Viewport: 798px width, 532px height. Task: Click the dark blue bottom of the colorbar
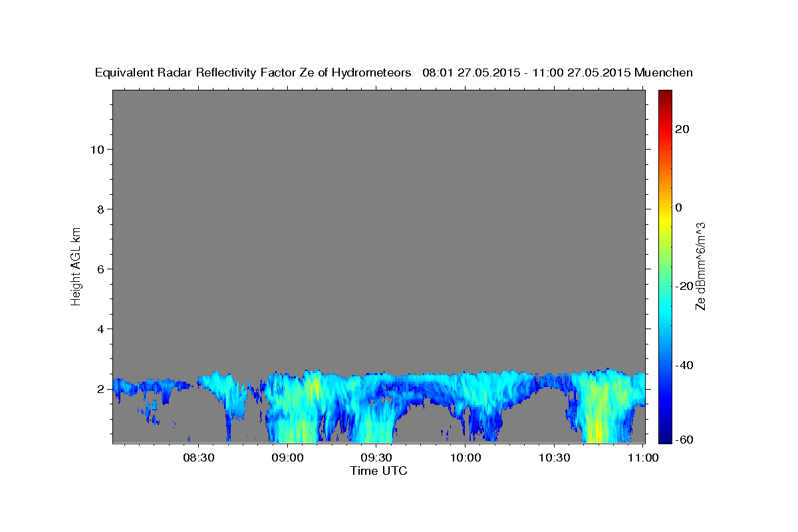pyautogui.click(x=665, y=436)
